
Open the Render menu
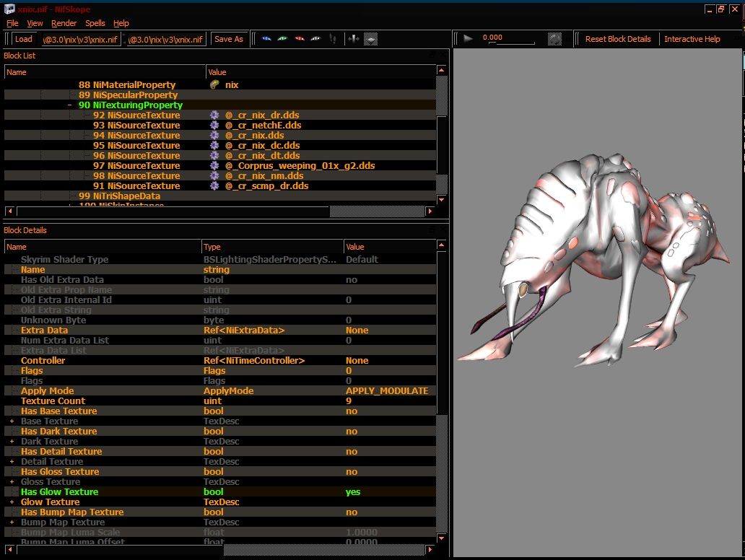coord(64,23)
